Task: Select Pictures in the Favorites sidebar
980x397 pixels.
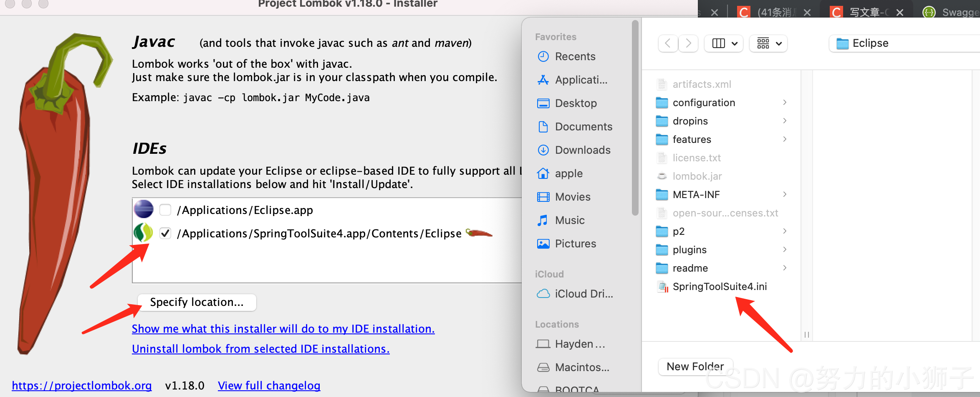Action: [x=576, y=244]
